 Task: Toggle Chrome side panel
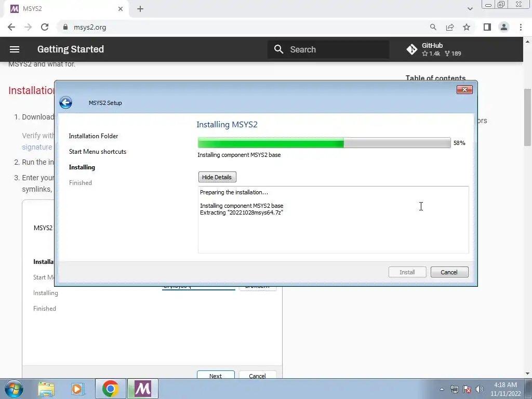(487, 27)
